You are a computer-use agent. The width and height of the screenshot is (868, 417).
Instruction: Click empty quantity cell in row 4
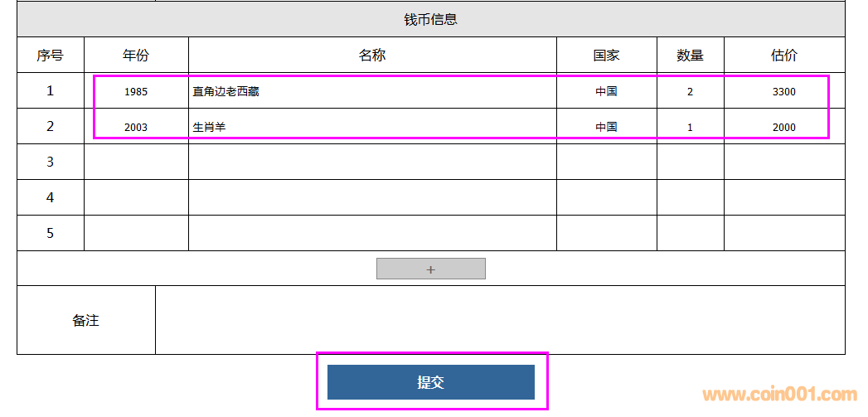pos(690,197)
